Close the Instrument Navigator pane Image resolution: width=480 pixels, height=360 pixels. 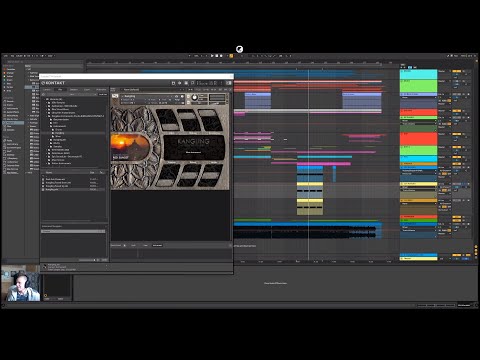coord(106,226)
